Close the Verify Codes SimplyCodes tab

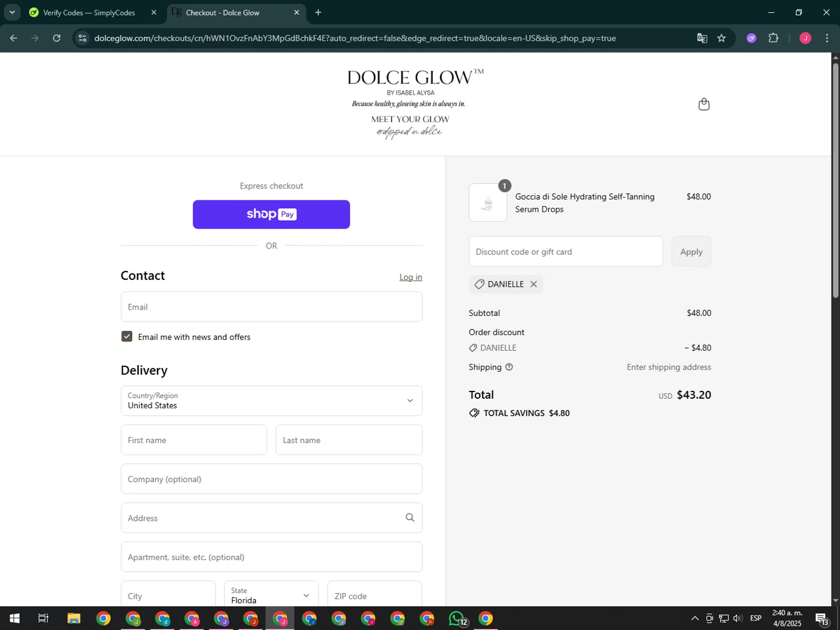(x=154, y=12)
